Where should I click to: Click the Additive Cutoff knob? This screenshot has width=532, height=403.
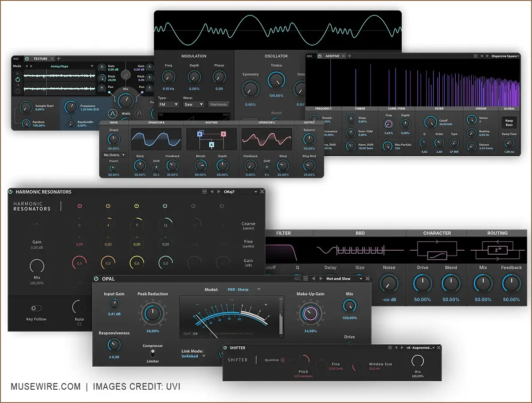point(430,122)
